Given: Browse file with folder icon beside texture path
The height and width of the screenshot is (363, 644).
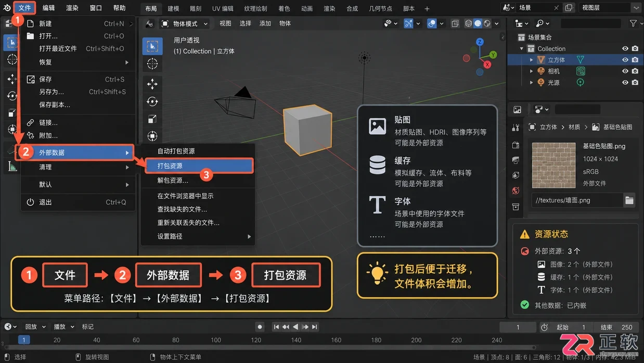Looking at the screenshot, I should tap(629, 200).
